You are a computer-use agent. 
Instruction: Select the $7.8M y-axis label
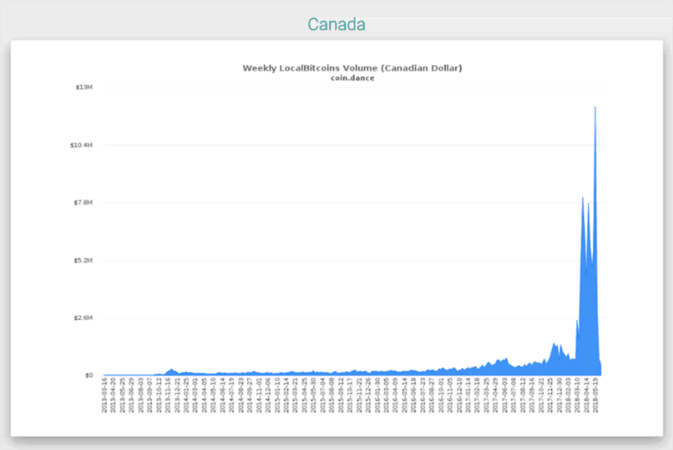[83, 203]
